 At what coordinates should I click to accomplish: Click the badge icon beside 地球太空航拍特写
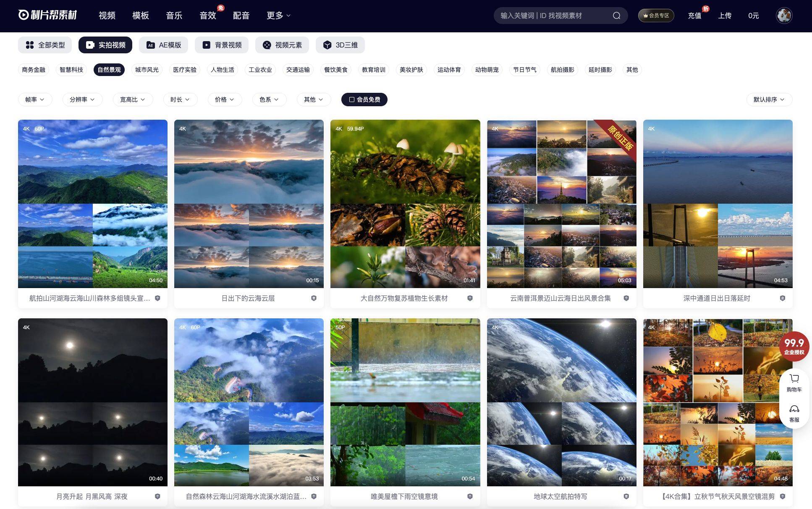tap(626, 496)
